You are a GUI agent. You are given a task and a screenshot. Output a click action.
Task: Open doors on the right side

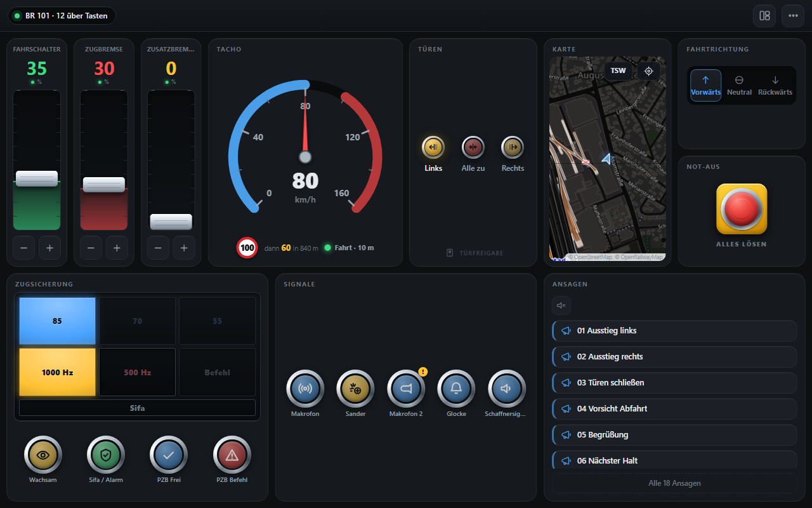[513, 147]
